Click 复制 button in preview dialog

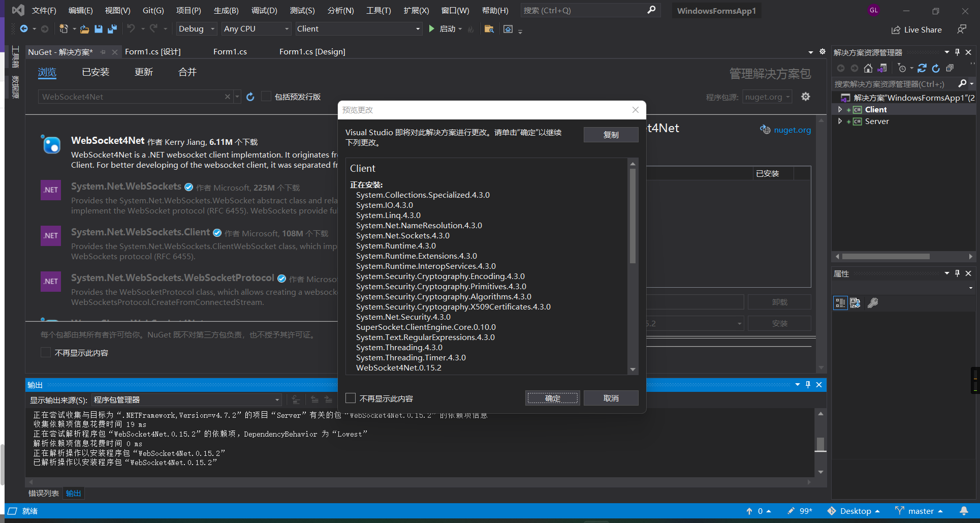tap(611, 135)
